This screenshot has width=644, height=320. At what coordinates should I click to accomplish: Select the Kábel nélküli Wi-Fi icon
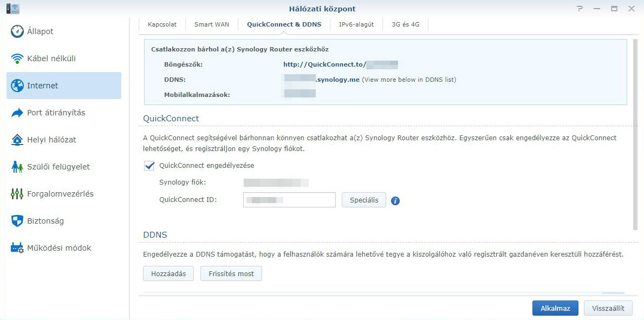(17, 58)
